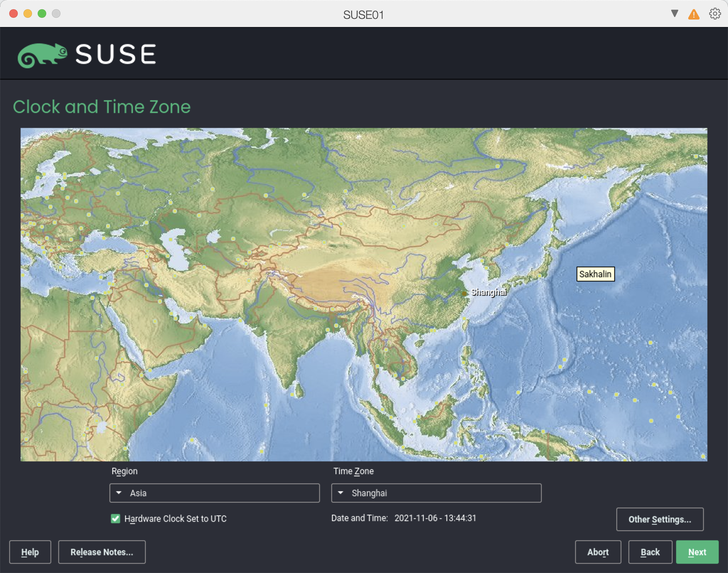The width and height of the screenshot is (728, 573).
Task: Open the title bar dropdown triangle
Action: 674,14
